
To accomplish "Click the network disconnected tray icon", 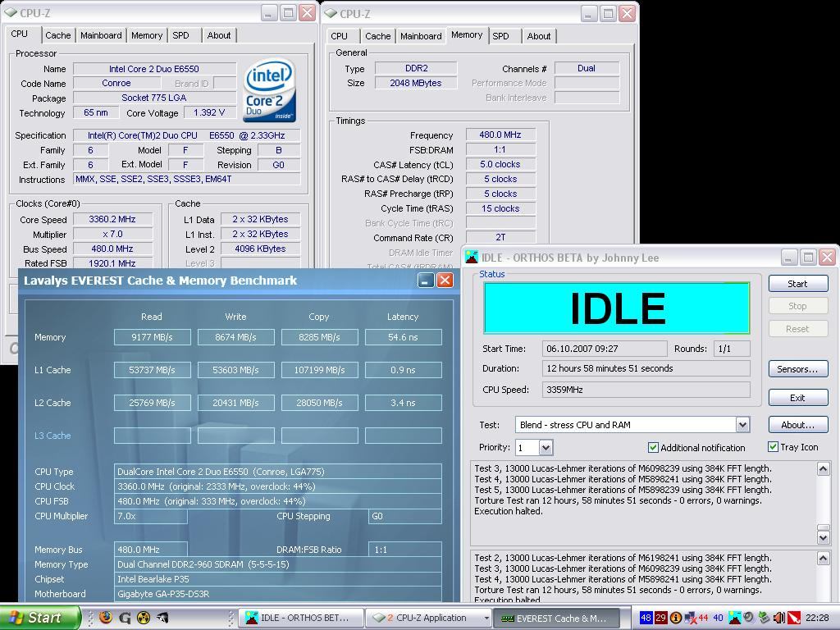I will [691, 619].
